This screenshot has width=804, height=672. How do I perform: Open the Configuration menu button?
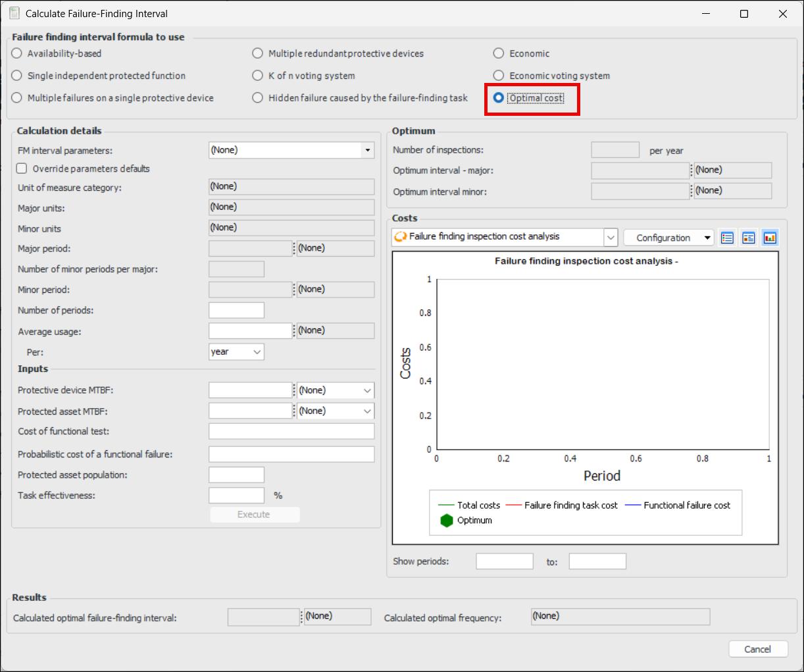click(x=668, y=238)
